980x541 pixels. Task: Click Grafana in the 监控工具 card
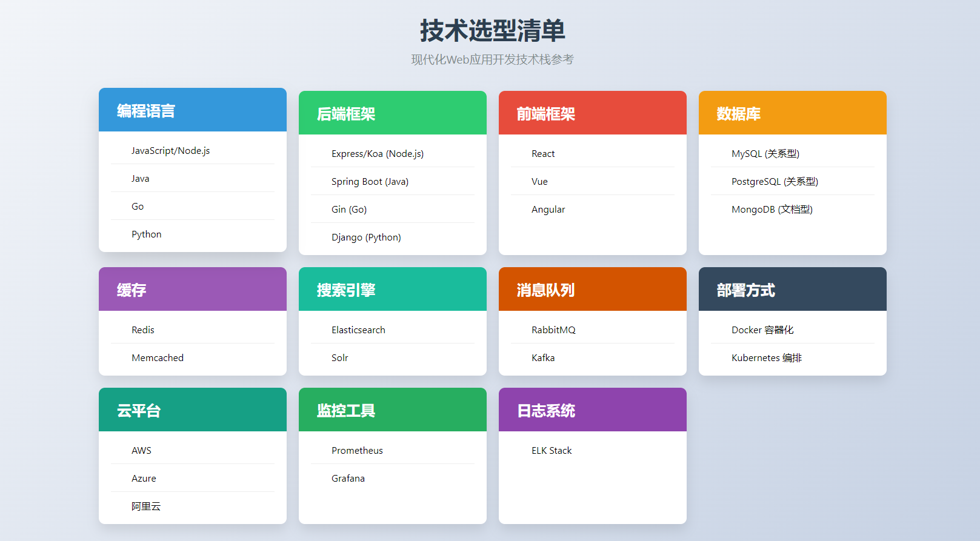tap(393, 478)
